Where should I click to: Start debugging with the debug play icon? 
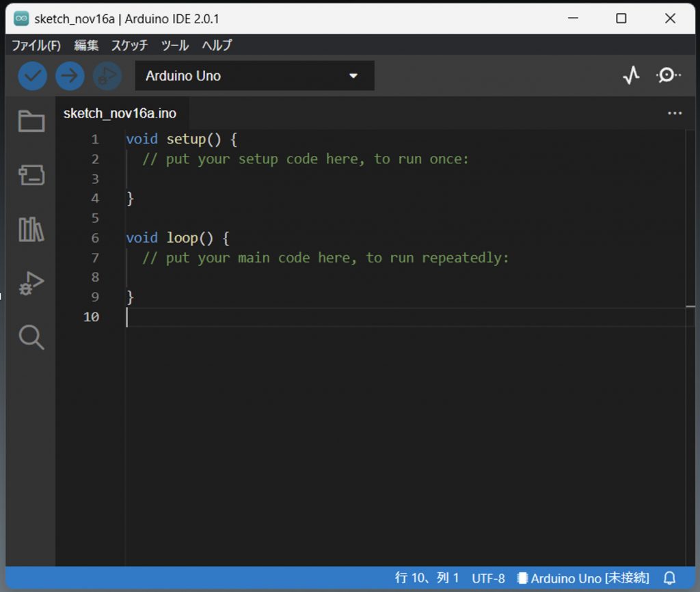(107, 76)
